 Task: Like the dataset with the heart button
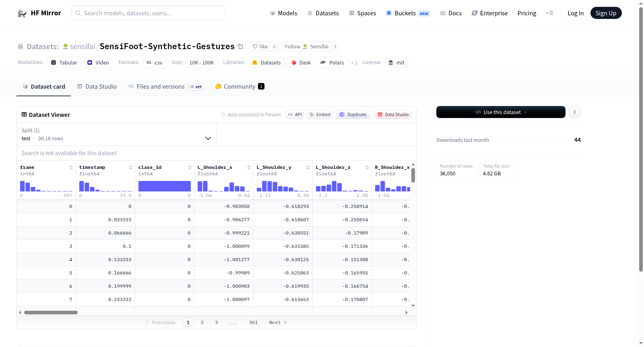coord(260,46)
